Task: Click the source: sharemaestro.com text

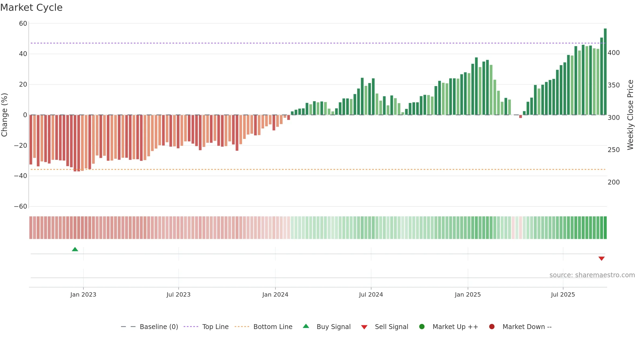Action: coord(592,275)
